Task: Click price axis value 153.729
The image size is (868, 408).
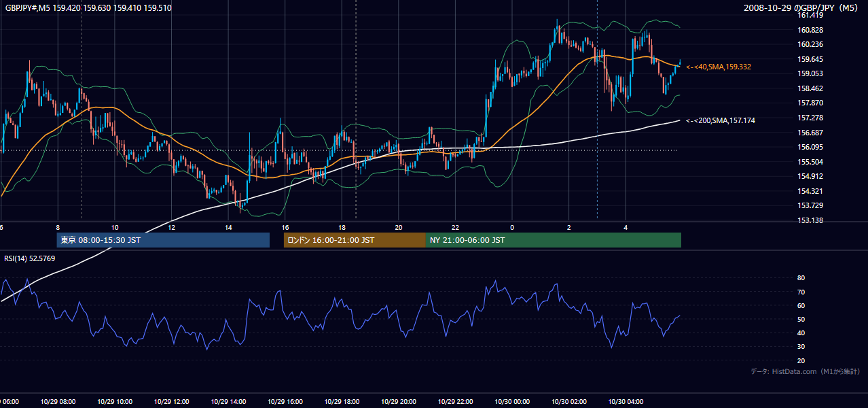Action: 811,205
